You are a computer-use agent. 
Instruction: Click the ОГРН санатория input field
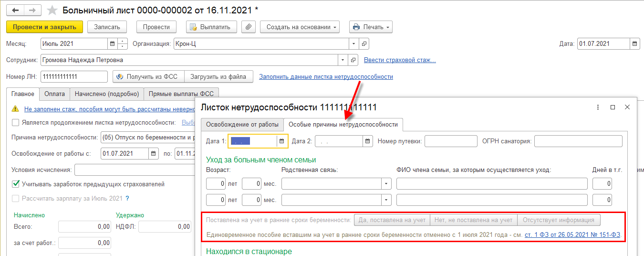point(578,141)
